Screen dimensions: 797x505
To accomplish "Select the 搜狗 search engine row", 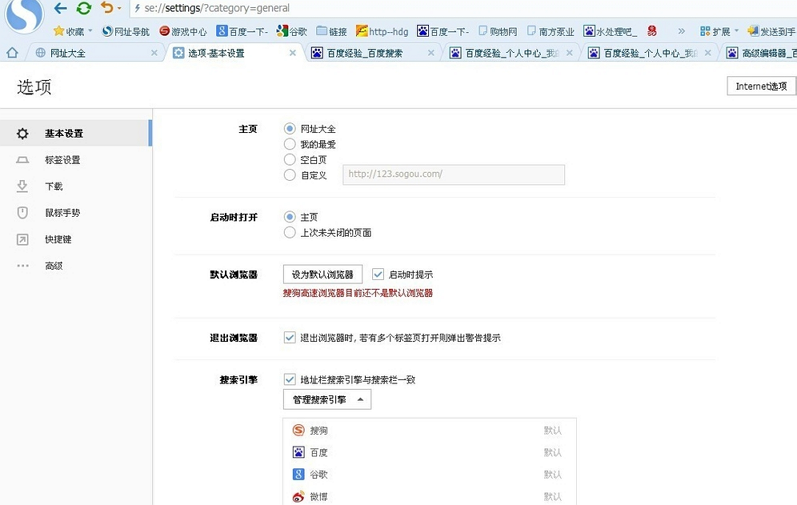I will [x=430, y=430].
